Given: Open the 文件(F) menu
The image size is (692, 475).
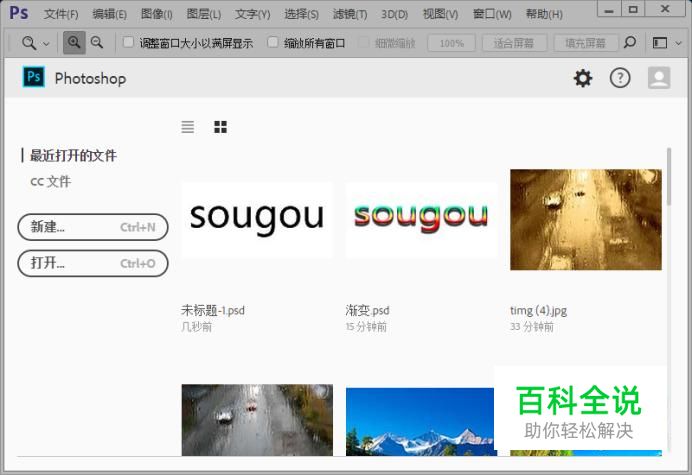Looking at the screenshot, I should coord(61,14).
